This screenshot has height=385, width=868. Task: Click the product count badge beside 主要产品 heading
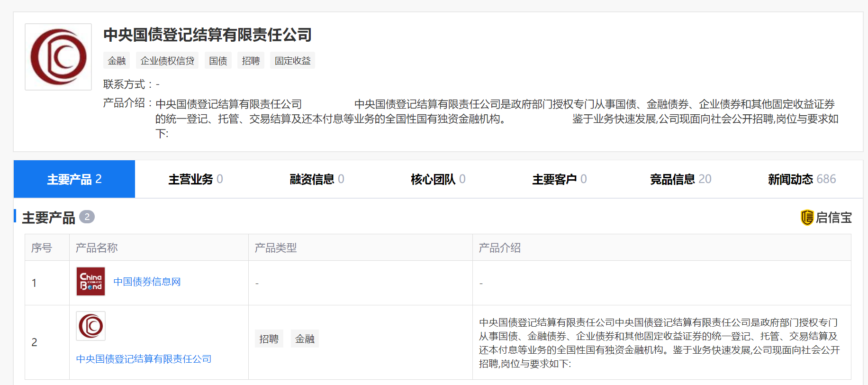pyautogui.click(x=87, y=217)
